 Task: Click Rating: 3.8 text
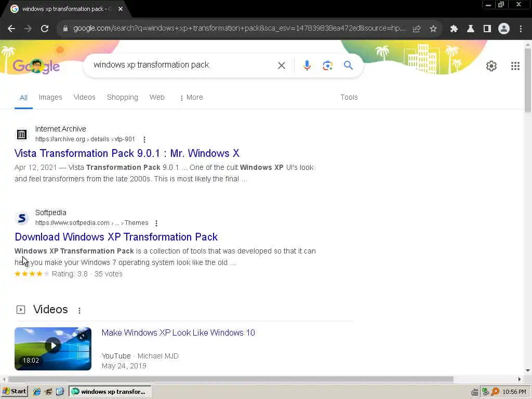click(x=70, y=274)
